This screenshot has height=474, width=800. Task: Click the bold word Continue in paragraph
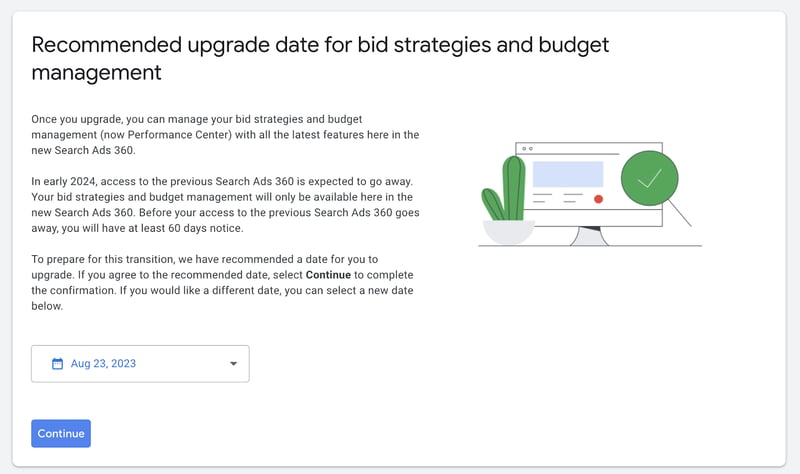coord(328,275)
